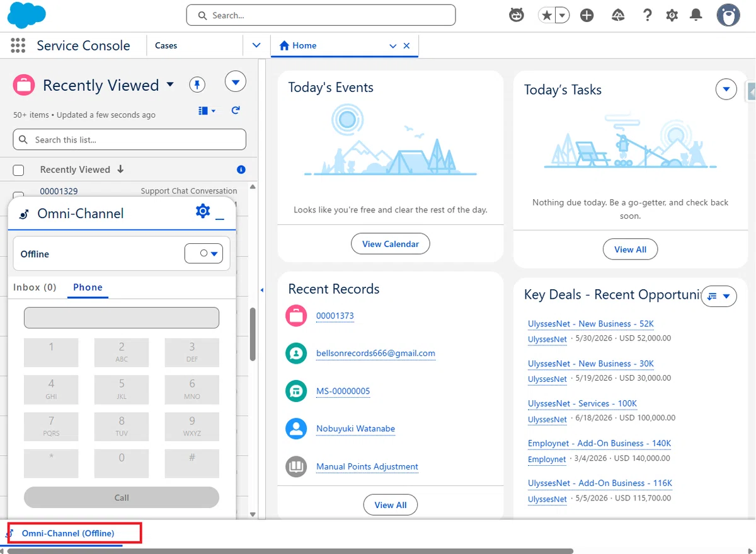Click the list view vertical scrollbar thumb

coord(253,334)
